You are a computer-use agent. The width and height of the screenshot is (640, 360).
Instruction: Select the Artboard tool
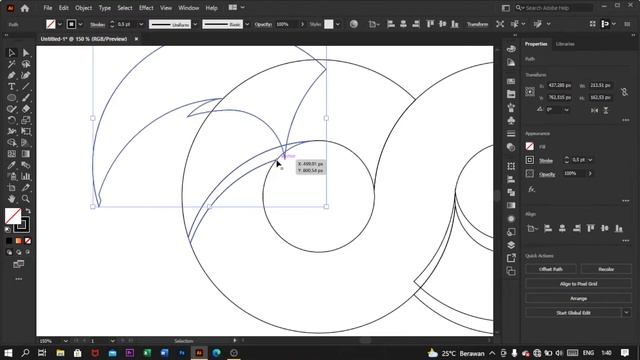click(11, 188)
